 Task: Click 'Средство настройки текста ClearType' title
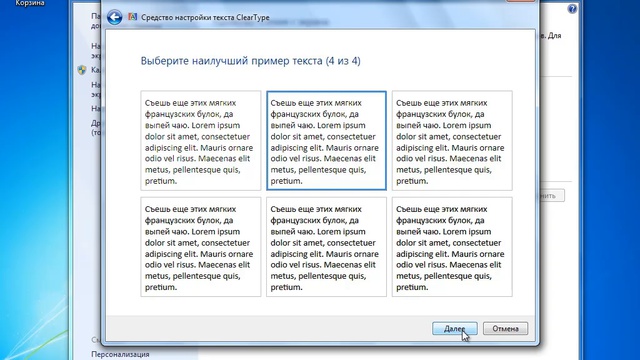click(x=205, y=18)
